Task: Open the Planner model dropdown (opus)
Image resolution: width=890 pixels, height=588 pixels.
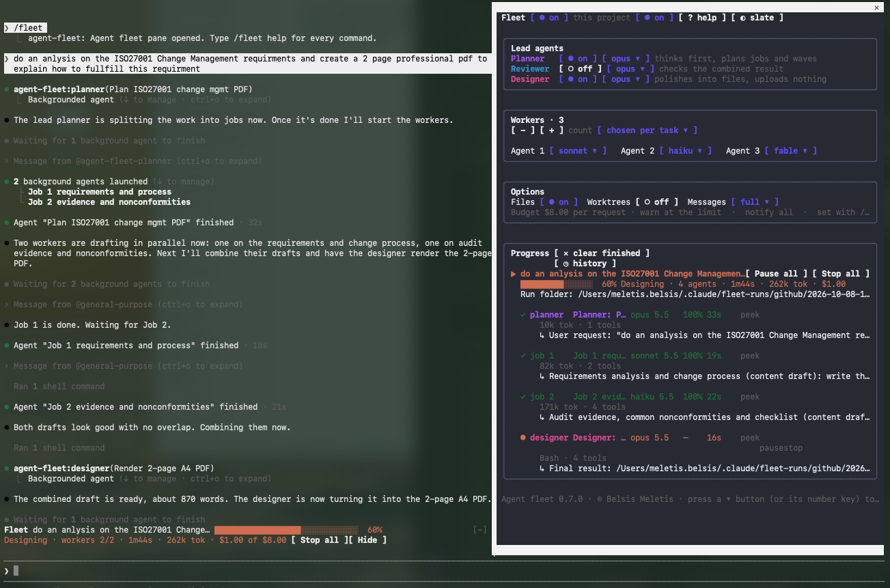Action: coord(626,59)
